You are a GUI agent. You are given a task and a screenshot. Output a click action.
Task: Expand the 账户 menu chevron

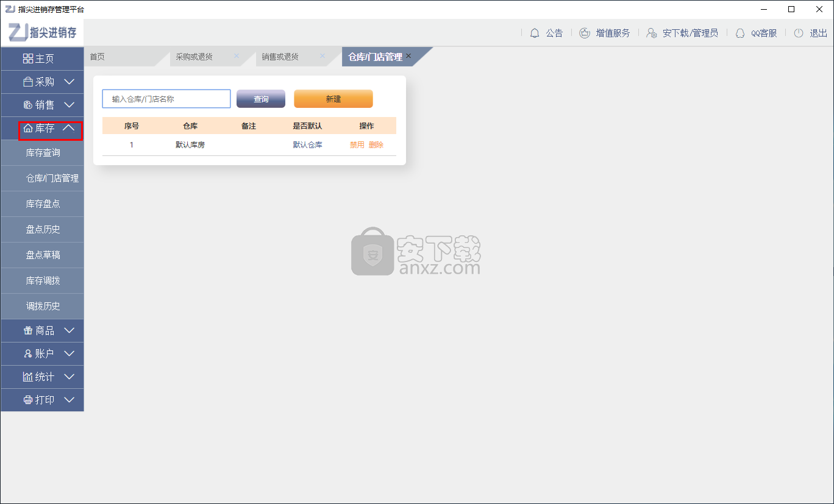tap(69, 353)
